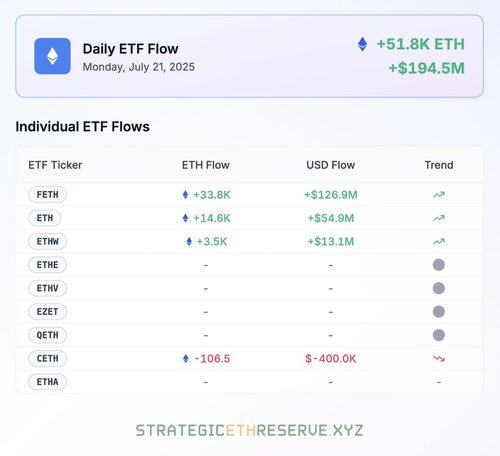500x456 pixels.
Task: Click the gray circle trend icon for QETH
Action: coord(439,335)
